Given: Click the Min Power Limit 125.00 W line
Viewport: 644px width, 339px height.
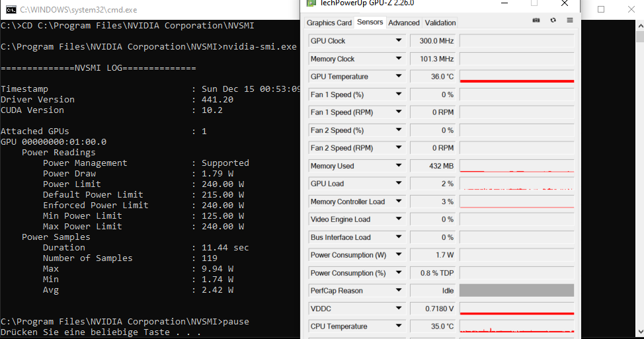Looking at the screenshot, I should [x=143, y=215].
